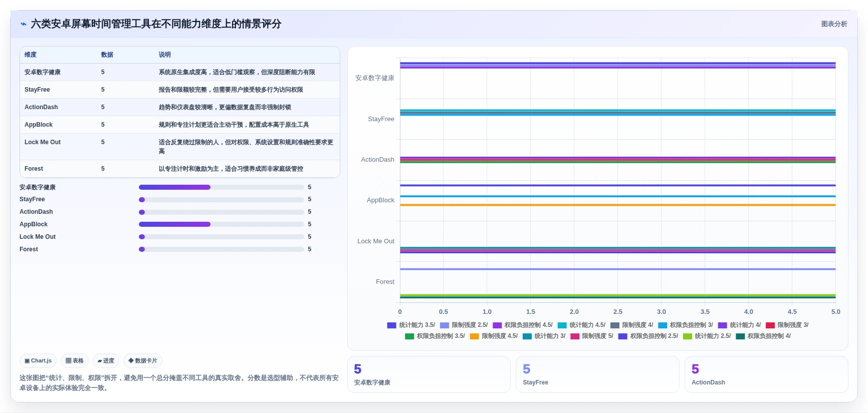Screen dimensions: 868x413
Task: Click the Forest progress bar
Action: [222, 249]
